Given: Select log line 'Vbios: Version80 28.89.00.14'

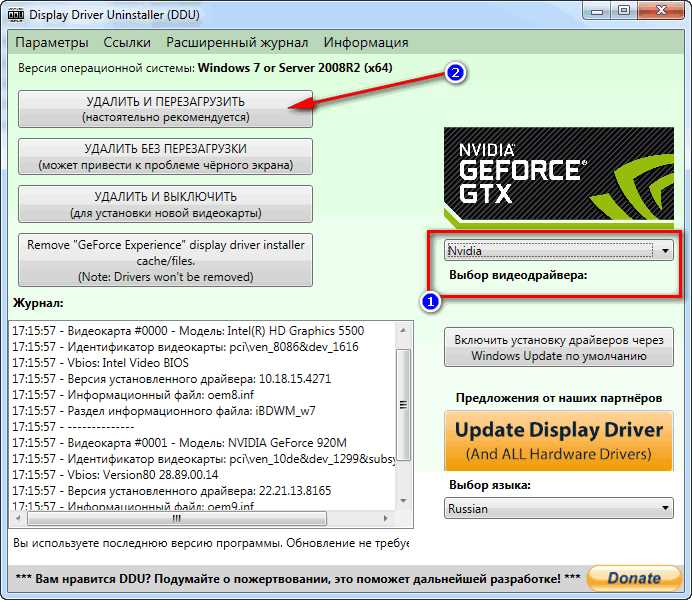Looking at the screenshot, I should (x=115, y=475).
